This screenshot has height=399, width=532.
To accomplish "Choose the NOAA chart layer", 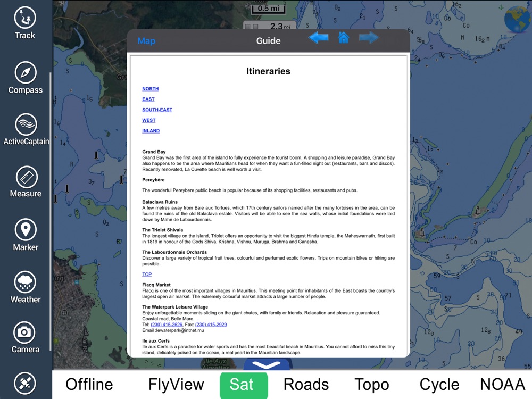I will [x=503, y=385].
